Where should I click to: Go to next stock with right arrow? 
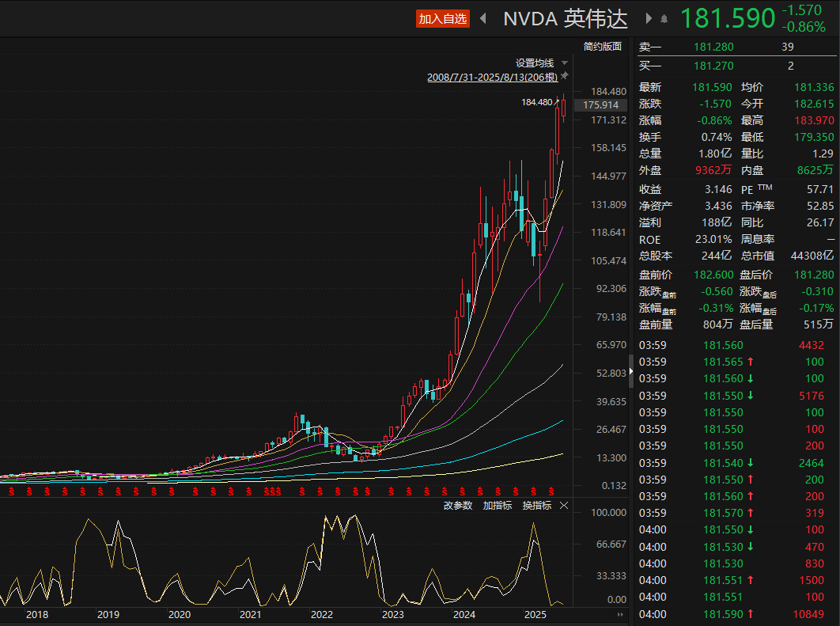tap(649, 19)
